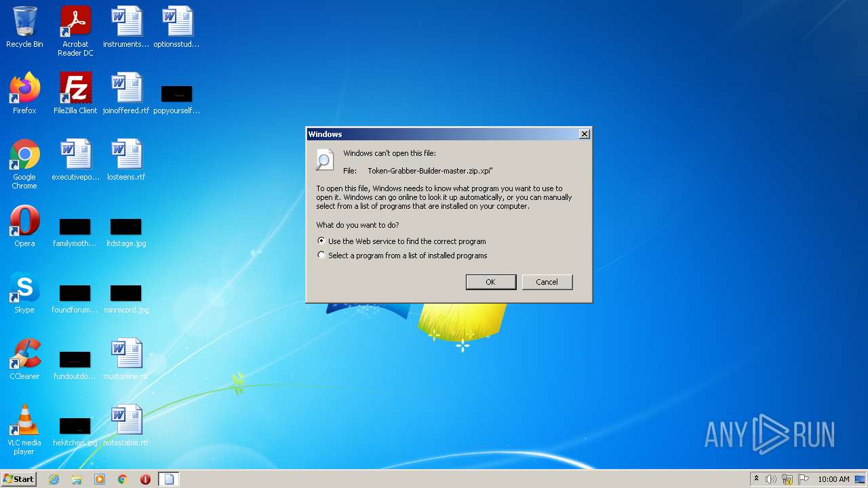Open the Recycle Bin desktop icon
The height and width of the screenshot is (488, 868).
coord(24,27)
